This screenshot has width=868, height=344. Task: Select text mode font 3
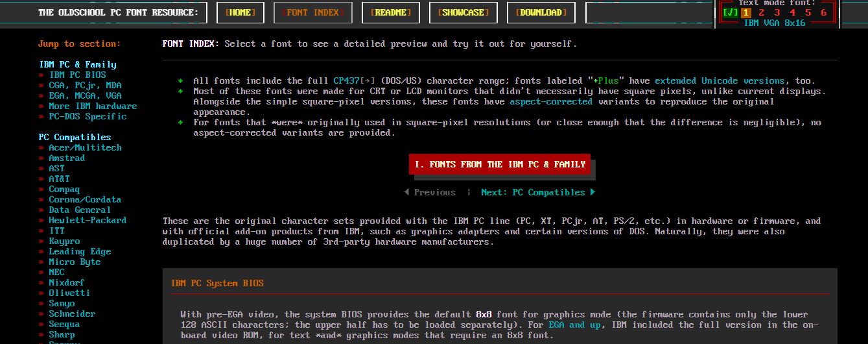point(777,12)
